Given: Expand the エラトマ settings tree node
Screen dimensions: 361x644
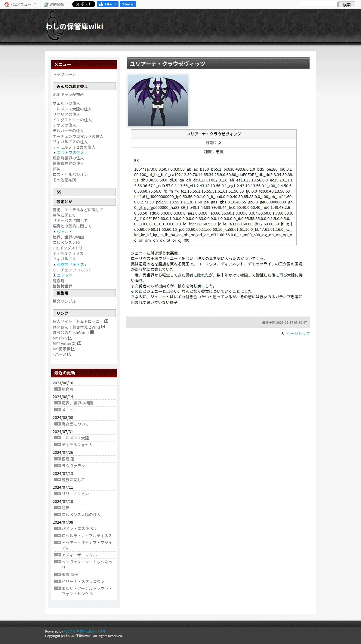Looking at the screenshot, I should (x=54, y=275).
